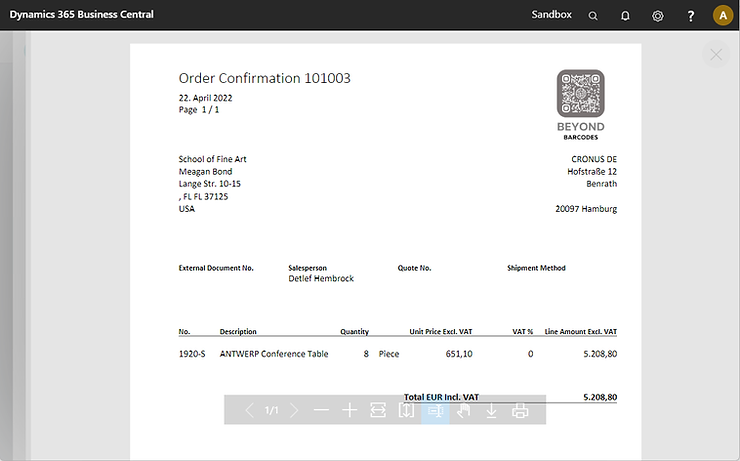Open the settings gear menu
740x461 pixels.
click(x=657, y=16)
